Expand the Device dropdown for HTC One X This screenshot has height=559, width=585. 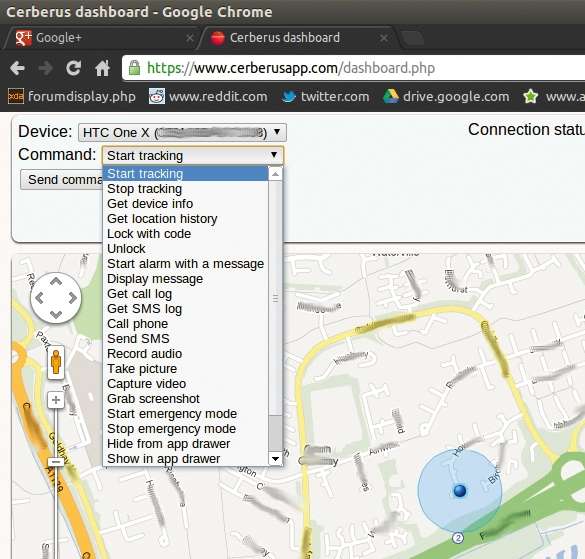(x=182, y=132)
